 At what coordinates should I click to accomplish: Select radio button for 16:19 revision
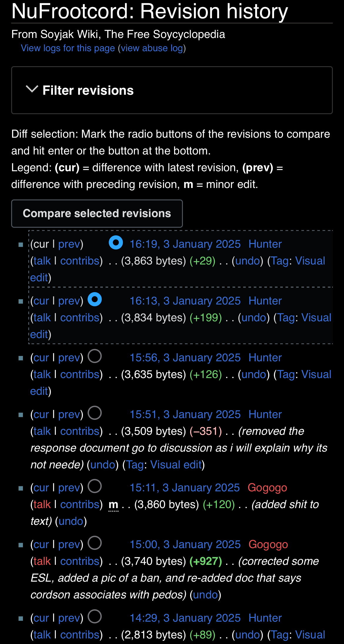pos(116,243)
